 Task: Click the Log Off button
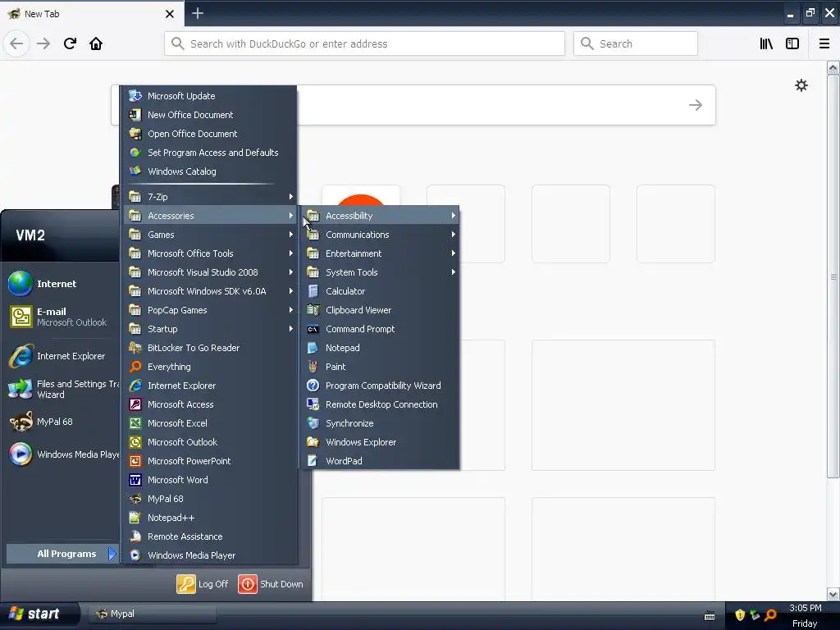point(203,584)
